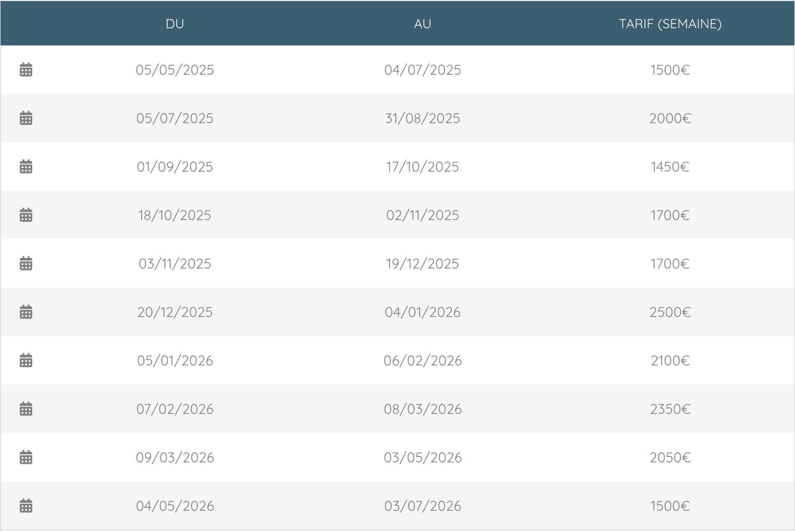This screenshot has height=532, width=795.
Task: Click calendar icon next to 05/07/2025
Action: [26, 118]
